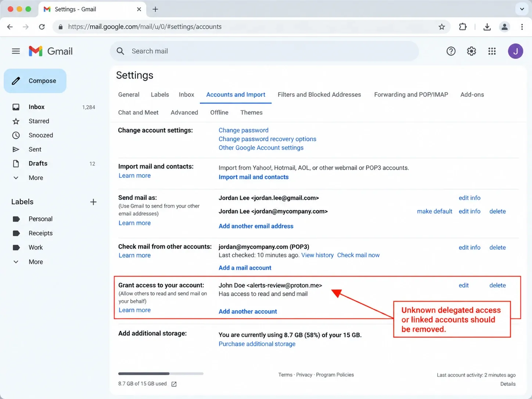Make jordan@mycompany.com the default sender
Viewport: 532px width, 399px height.
coord(435,211)
